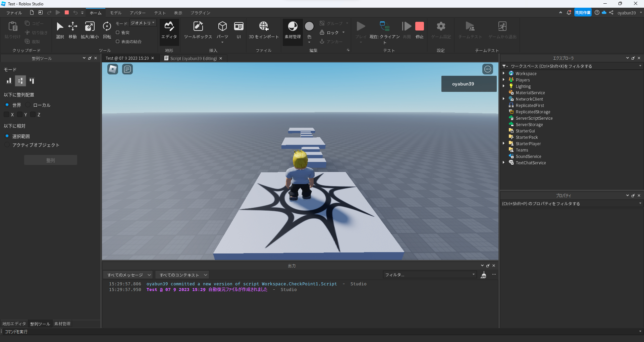Click the cloud icon in title toolbar

click(604, 13)
